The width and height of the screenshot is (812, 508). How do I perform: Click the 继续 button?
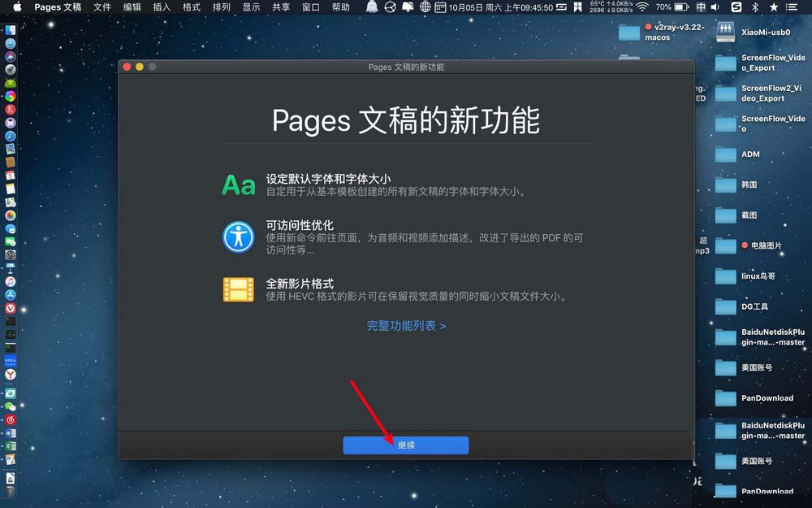tap(405, 445)
